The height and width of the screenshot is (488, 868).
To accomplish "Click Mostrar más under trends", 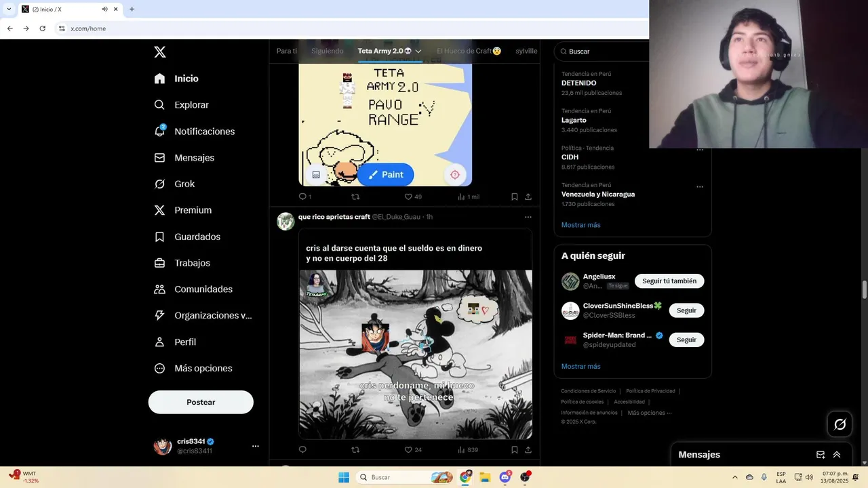I will tap(580, 225).
